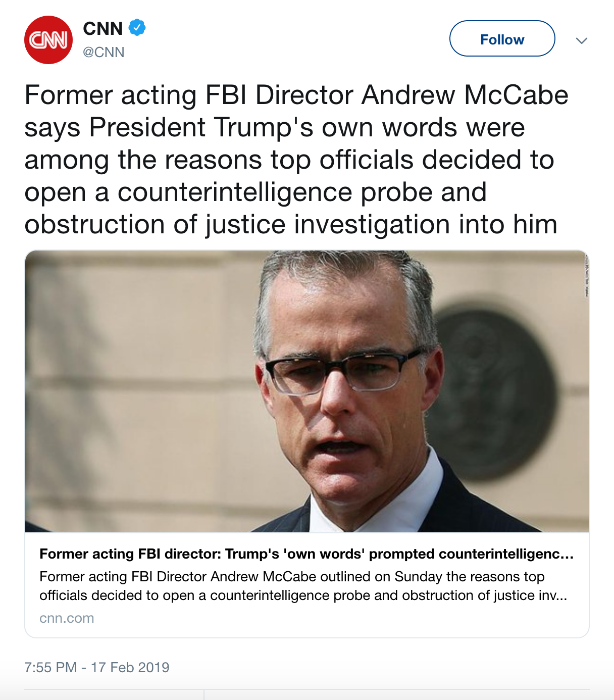
Task: Open the CNN display name link
Action: 103,29
